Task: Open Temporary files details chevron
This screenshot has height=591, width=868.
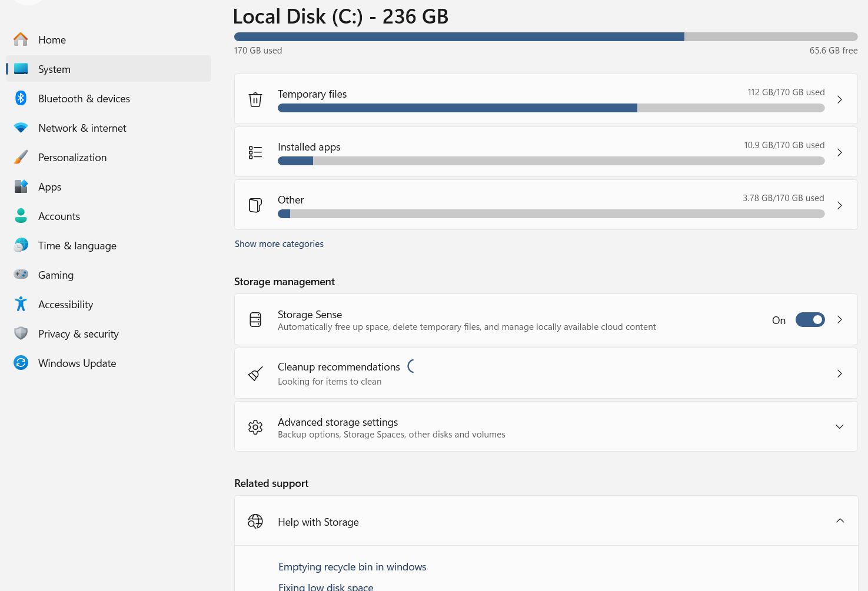Action: [x=840, y=99]
